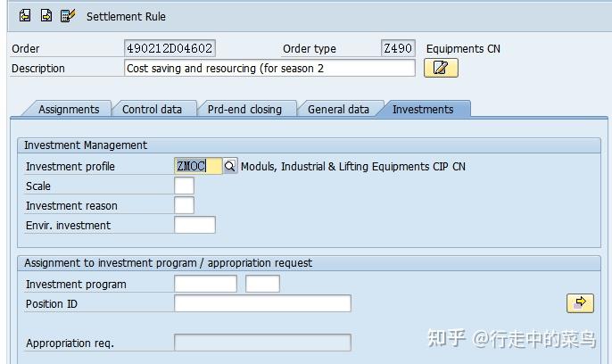Click the long text edit button beside Description
This screenshot has width=612, height=364.
click(441, 68)
